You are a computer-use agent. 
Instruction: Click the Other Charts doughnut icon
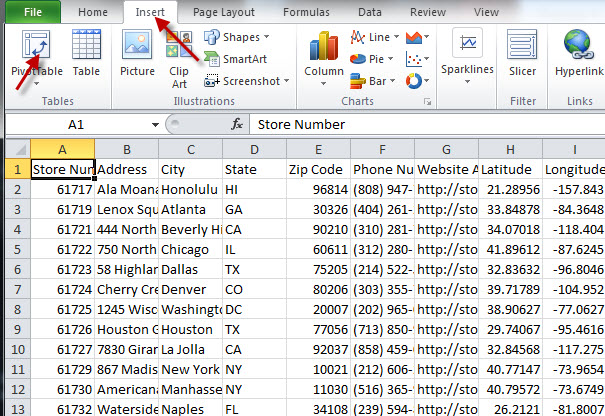pyautogui.click(x=413, y=81)
